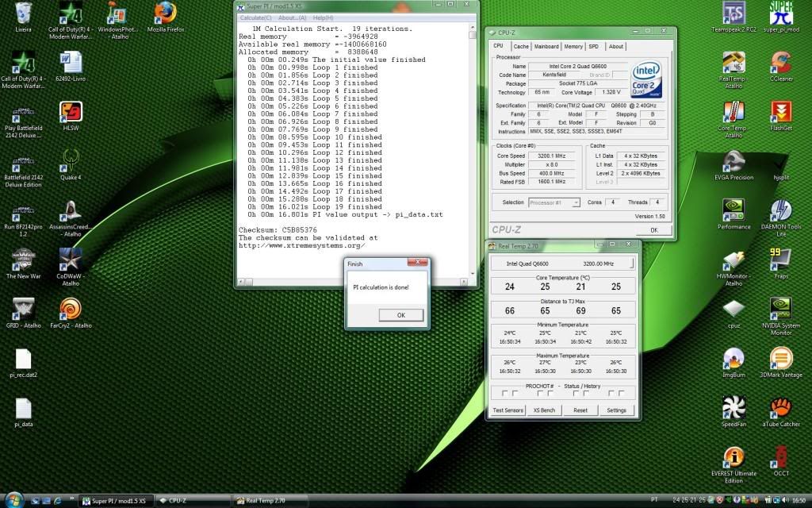Click Reset button in Real Temp
Viewport: 812px width, 508px height.
580,410
